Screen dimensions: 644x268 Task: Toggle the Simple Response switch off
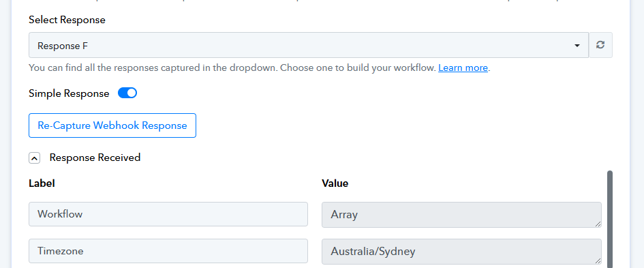point(127,93)
